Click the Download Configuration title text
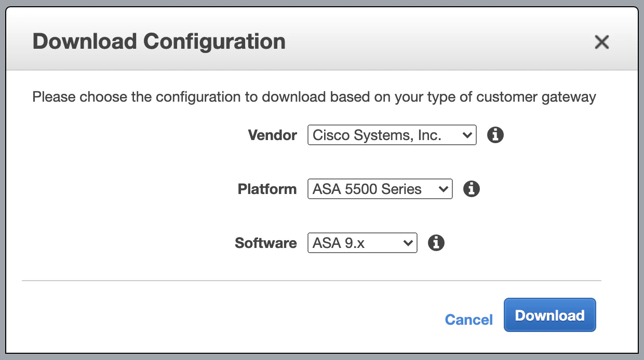 point(159,41)
